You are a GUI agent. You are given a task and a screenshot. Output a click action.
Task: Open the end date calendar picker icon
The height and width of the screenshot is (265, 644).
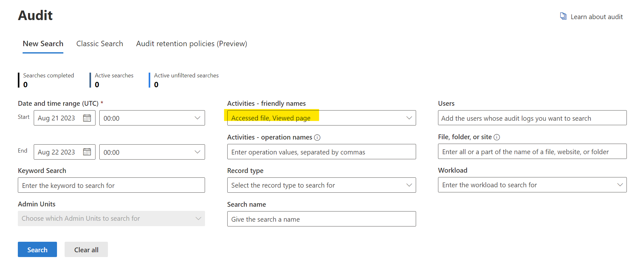tap(87, 152)
